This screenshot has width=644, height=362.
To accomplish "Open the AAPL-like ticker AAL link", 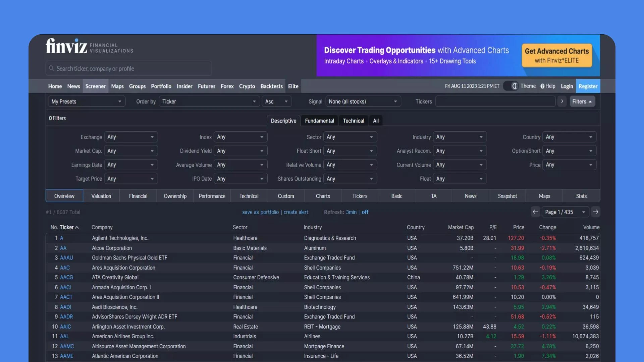I will click(64, 336).
